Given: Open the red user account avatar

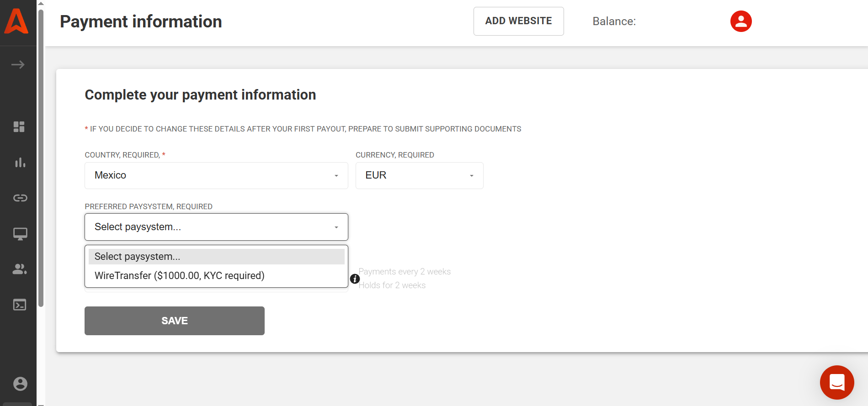Looking at the screenshot, I should point(741,21).
